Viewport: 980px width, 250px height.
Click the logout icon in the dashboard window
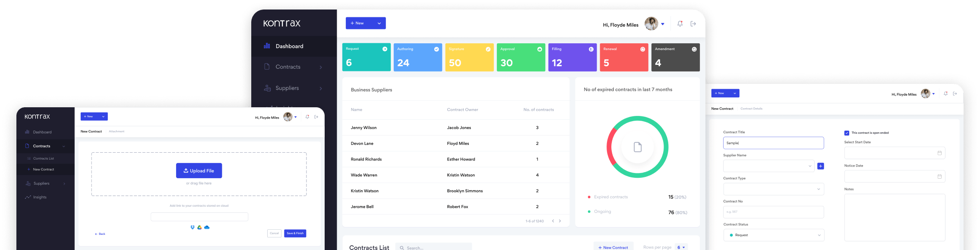693,24
